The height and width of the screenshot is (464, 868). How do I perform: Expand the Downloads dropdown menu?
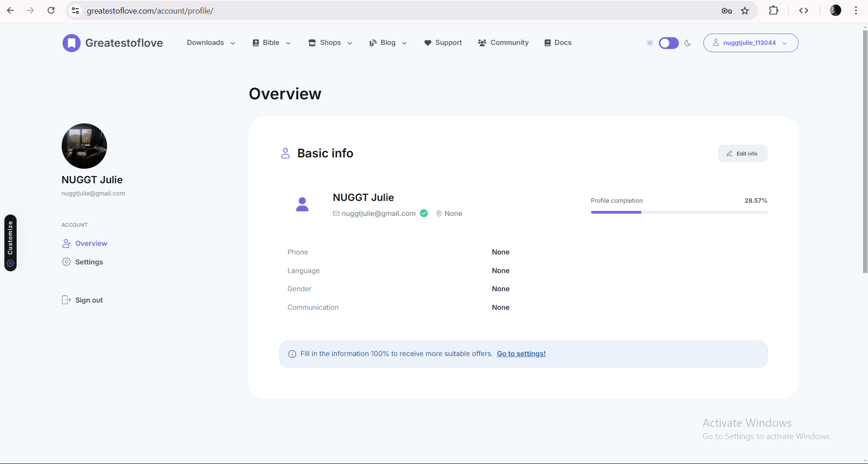point(211,43)
